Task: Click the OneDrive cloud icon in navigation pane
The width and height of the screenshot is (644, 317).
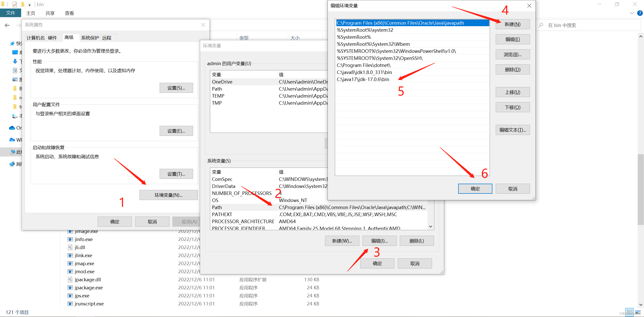Action: point(12,128)
